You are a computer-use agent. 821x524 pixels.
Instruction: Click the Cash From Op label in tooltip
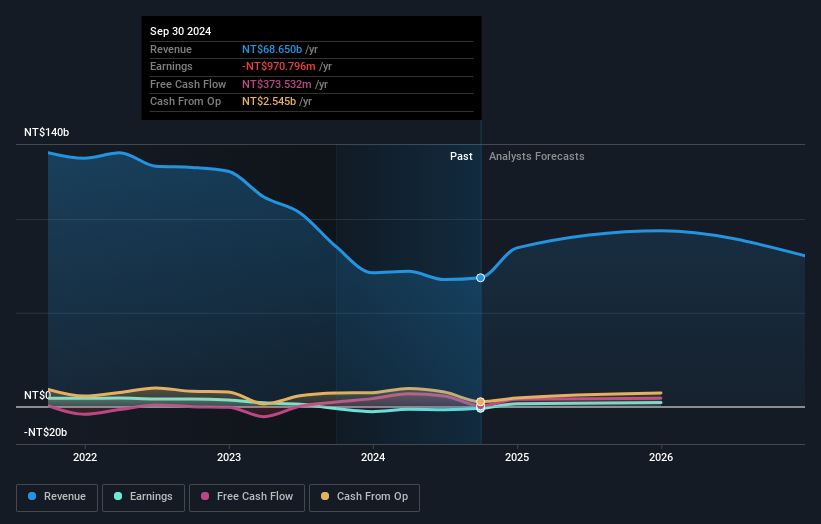(x=185, y=102)
